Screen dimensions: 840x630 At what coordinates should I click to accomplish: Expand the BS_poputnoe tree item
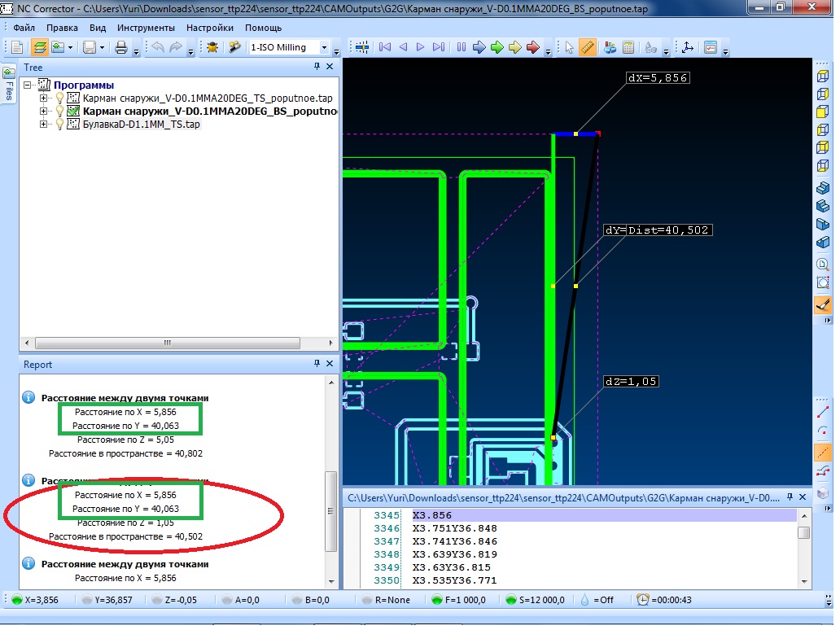(x=43, y=112)
